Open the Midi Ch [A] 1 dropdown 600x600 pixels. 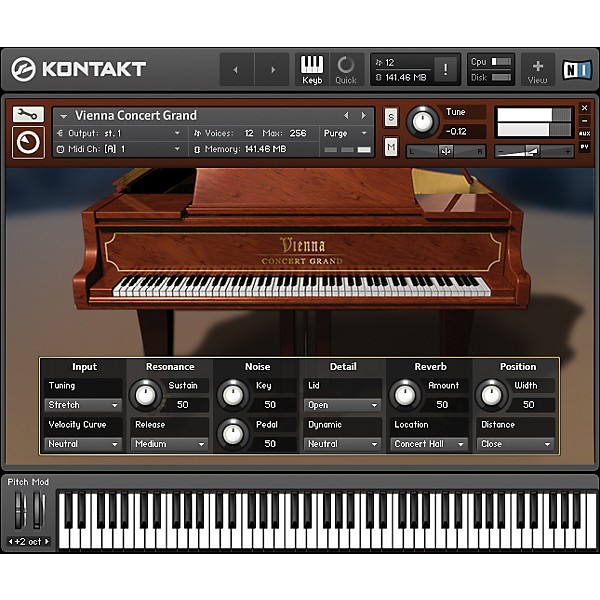[x=119, y=149]
